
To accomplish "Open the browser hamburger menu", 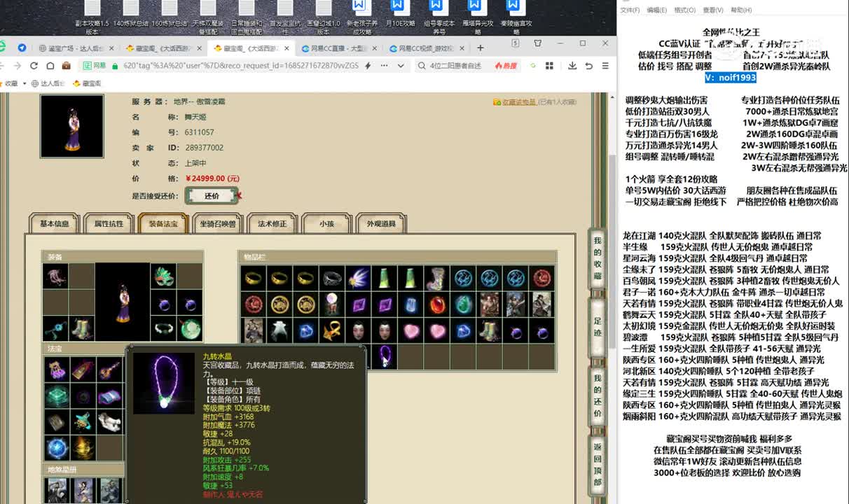I will pos(605,66).
